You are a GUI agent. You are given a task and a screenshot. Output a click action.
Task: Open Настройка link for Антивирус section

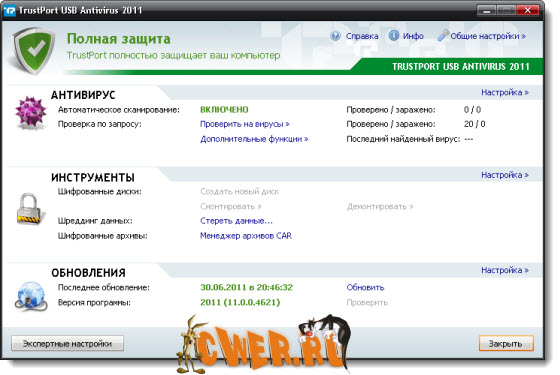point(505,92)
